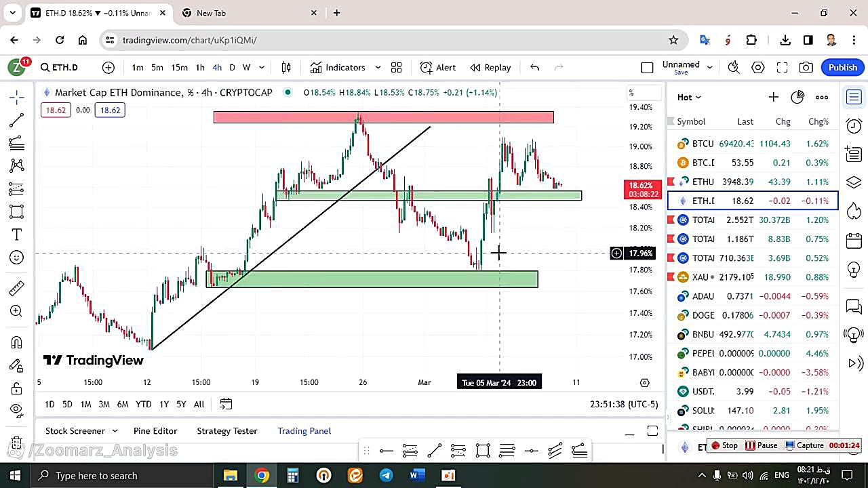The height and width of the screenshot is (488, 868).
Task: Select the 4h timeframe
Action: (217, 67)
